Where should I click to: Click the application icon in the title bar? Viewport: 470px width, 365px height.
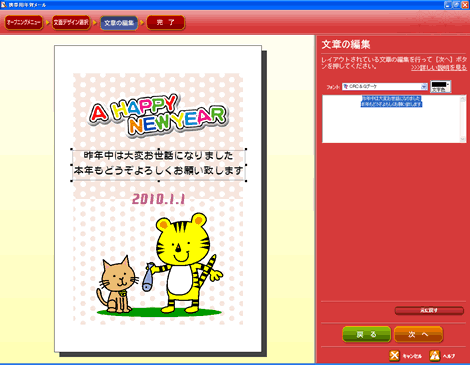4,5
